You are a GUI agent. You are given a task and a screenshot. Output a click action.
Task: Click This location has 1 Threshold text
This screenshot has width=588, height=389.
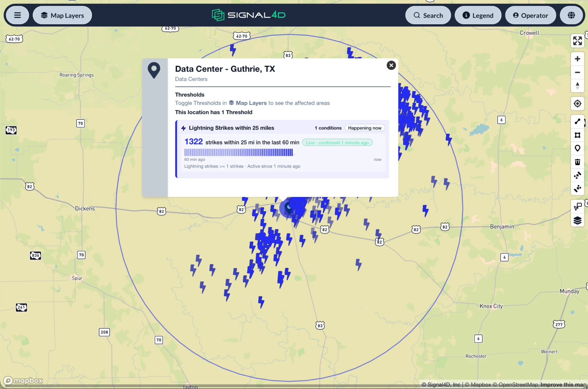point(214,112)
